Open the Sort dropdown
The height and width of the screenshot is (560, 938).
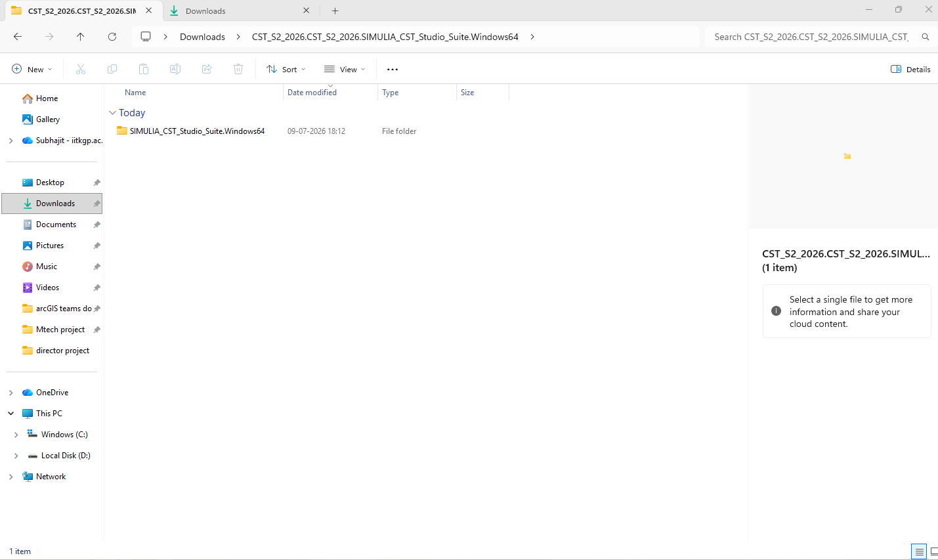286,69
